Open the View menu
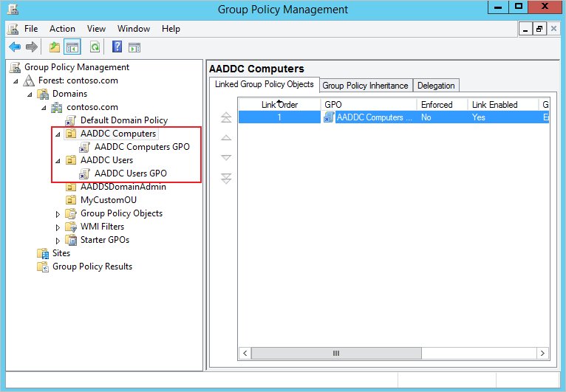 [96, 29]
